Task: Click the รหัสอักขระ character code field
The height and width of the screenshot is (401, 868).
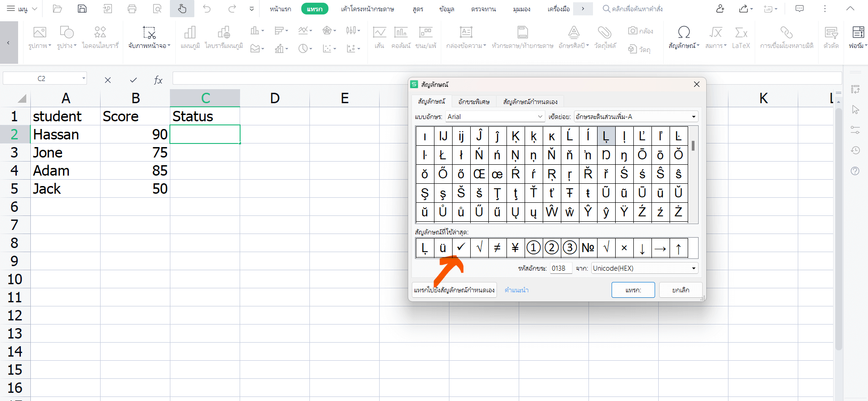Action: click(561, 268)
